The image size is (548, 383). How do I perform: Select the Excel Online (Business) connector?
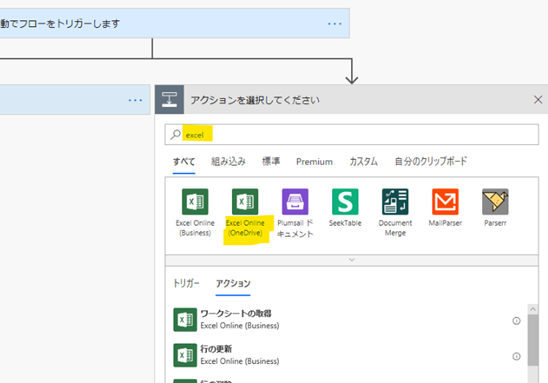(x=195, y=212)
